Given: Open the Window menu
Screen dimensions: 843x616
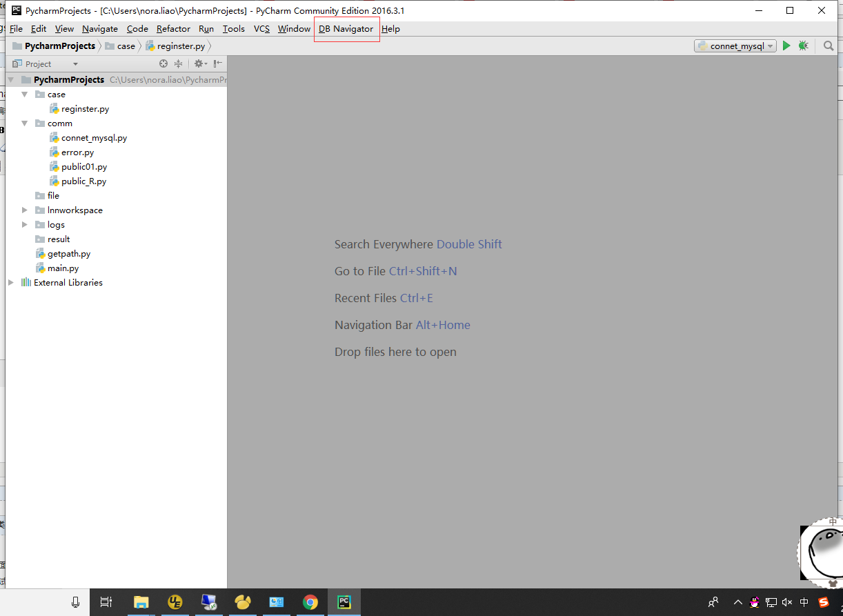Looking at the screenshot, I should [294, 29].
